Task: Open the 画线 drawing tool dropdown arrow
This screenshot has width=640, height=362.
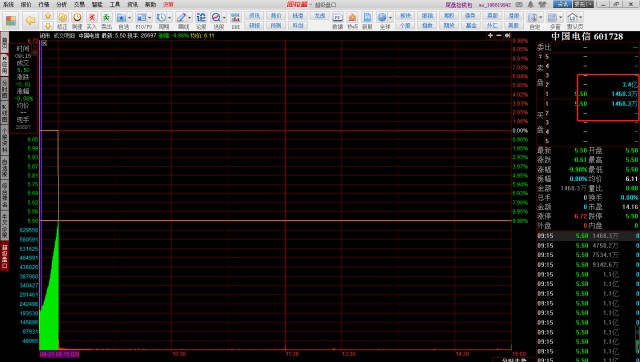Action: pyautogui.click(x=189, y=18)
